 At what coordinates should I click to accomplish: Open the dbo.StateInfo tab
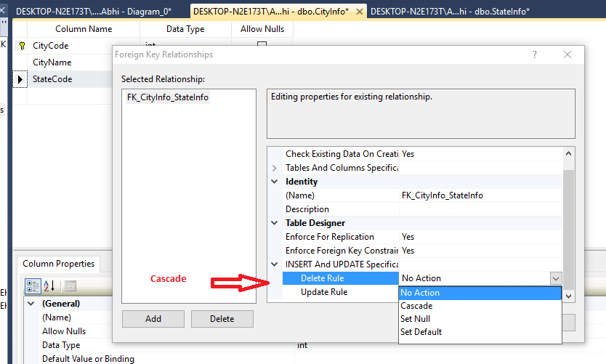coord(450,11)
